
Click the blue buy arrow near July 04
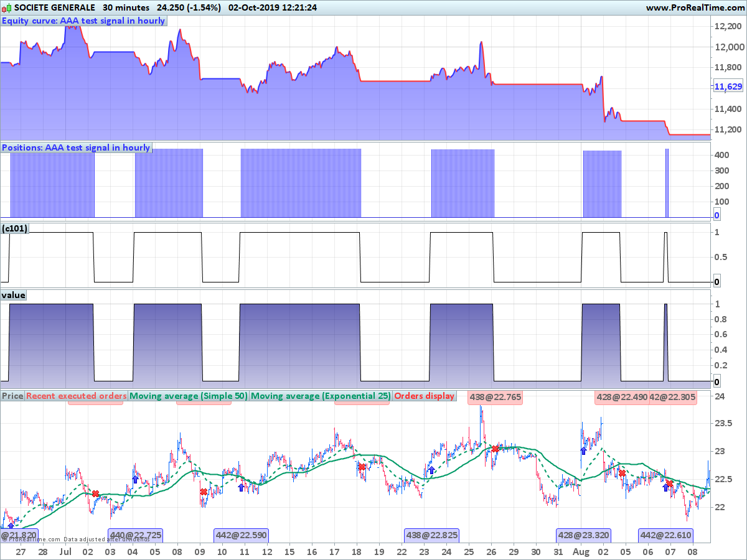pyautogui.click(x=135, y=479)
